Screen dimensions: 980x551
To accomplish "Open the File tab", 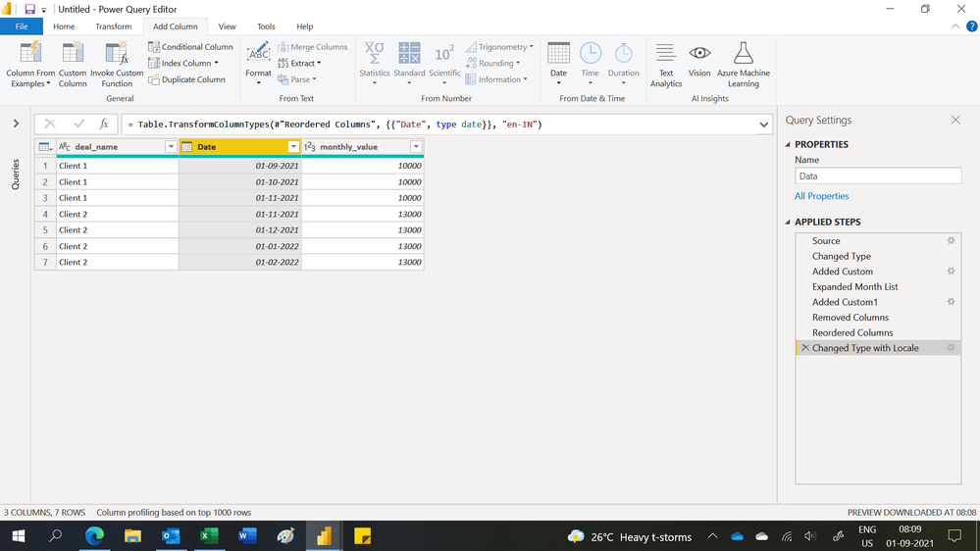I will [22, 26].
